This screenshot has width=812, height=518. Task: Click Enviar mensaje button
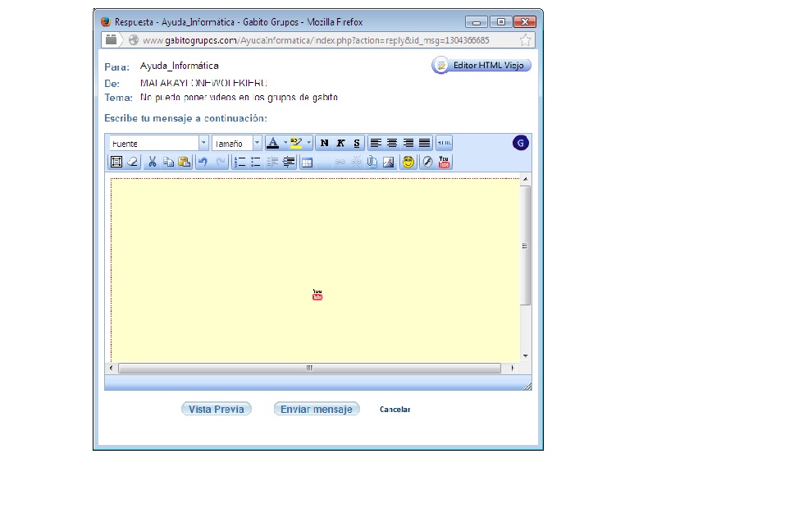317,409
